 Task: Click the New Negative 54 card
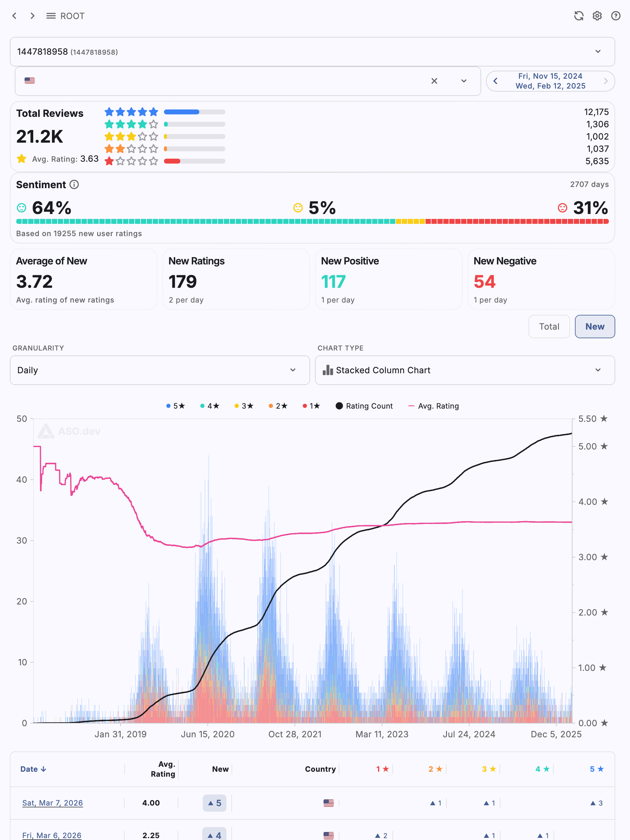click(541, 279)
